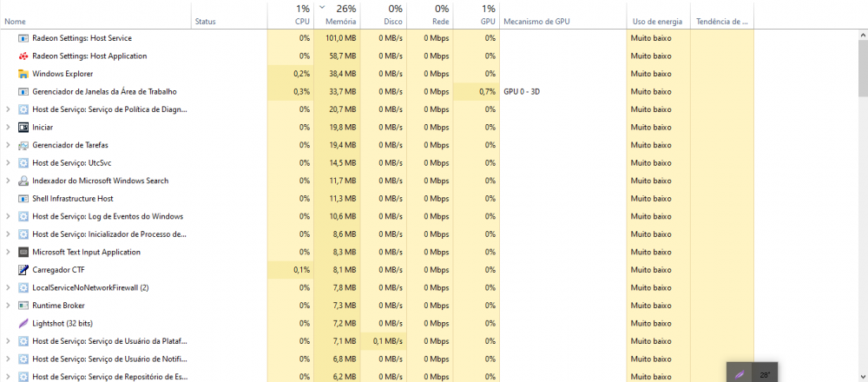Click the vertical scrollbar thumb
Screen dimensions: 868x382
point(862,65)
